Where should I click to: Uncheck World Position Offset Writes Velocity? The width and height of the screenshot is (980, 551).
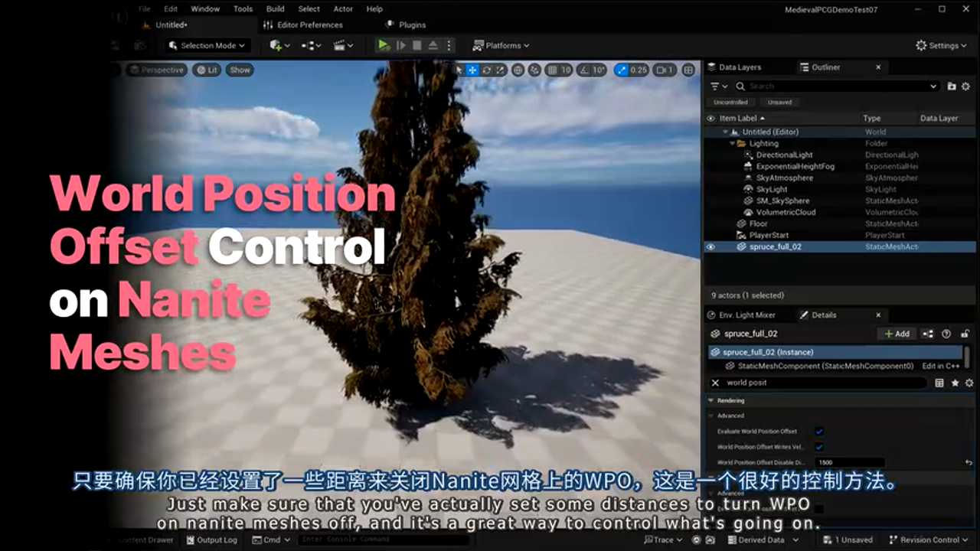[819, 447]
